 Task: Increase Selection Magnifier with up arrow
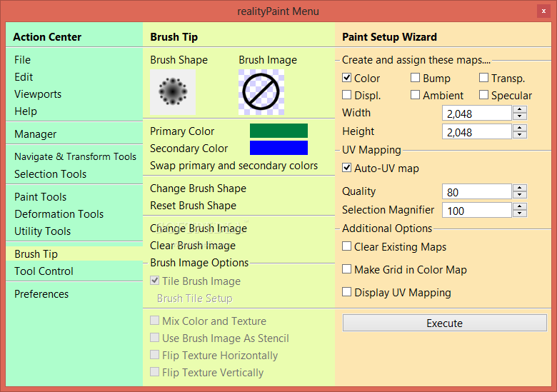point(520,206)
